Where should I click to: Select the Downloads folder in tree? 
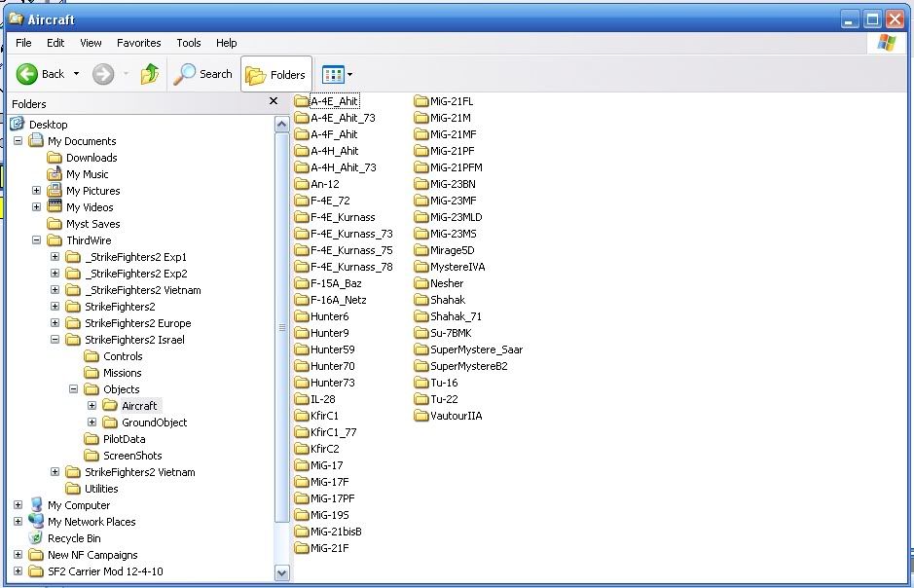[x=91, y=158]
